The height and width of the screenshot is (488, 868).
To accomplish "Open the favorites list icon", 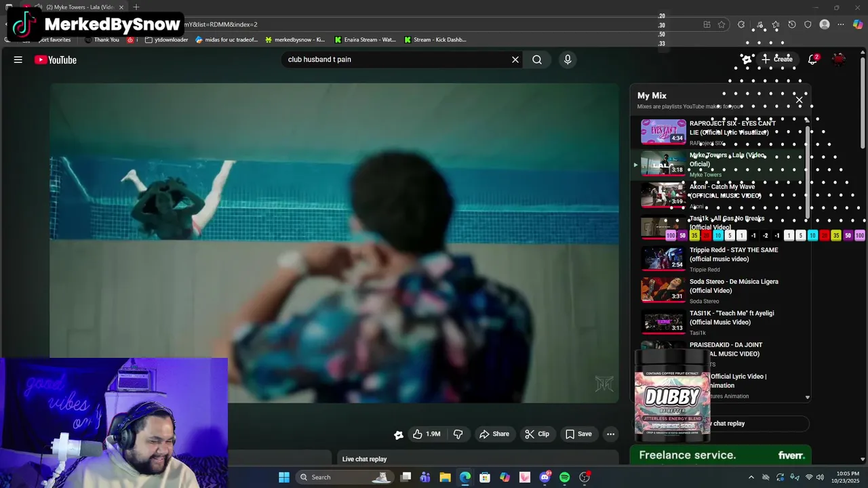I will click(x=775, y=24).
